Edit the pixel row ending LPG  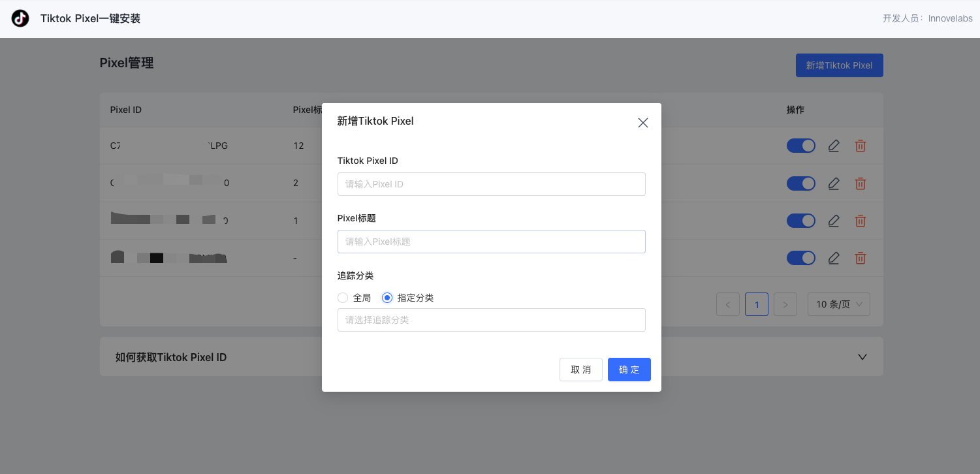(833, 146)
